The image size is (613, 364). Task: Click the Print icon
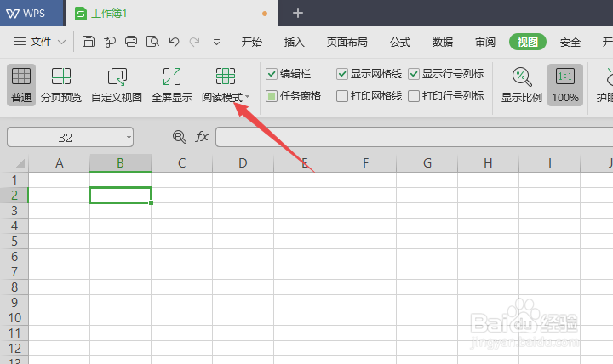coord(131,41)
